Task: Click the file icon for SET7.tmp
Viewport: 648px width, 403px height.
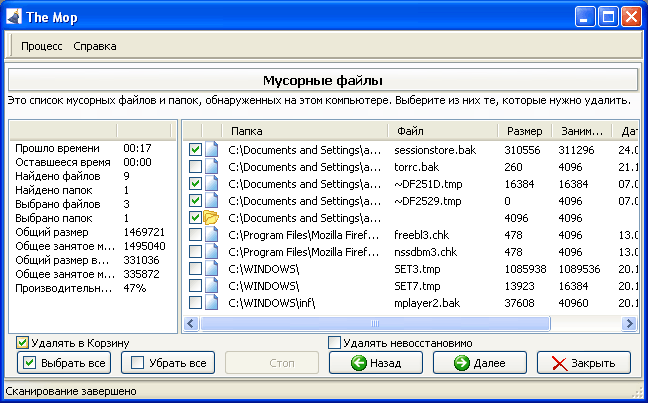Action: tap(212, 286)
